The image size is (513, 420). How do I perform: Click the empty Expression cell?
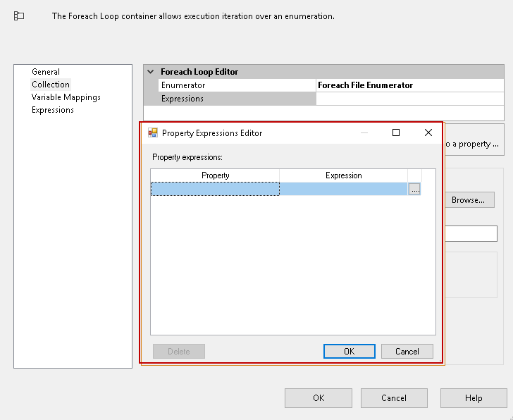click(343, 189)
